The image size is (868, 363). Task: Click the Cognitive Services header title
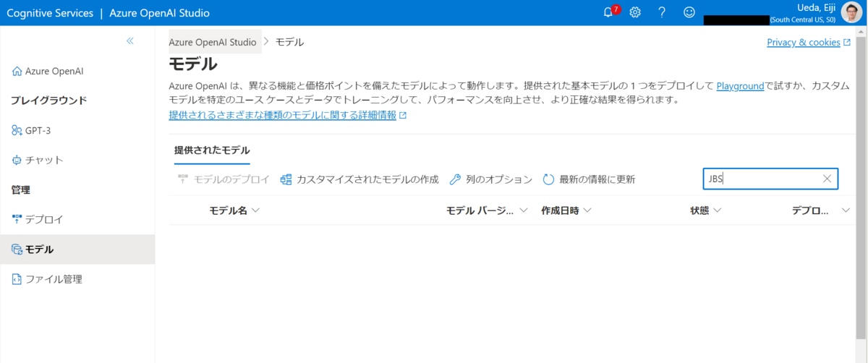click(49, 13)
